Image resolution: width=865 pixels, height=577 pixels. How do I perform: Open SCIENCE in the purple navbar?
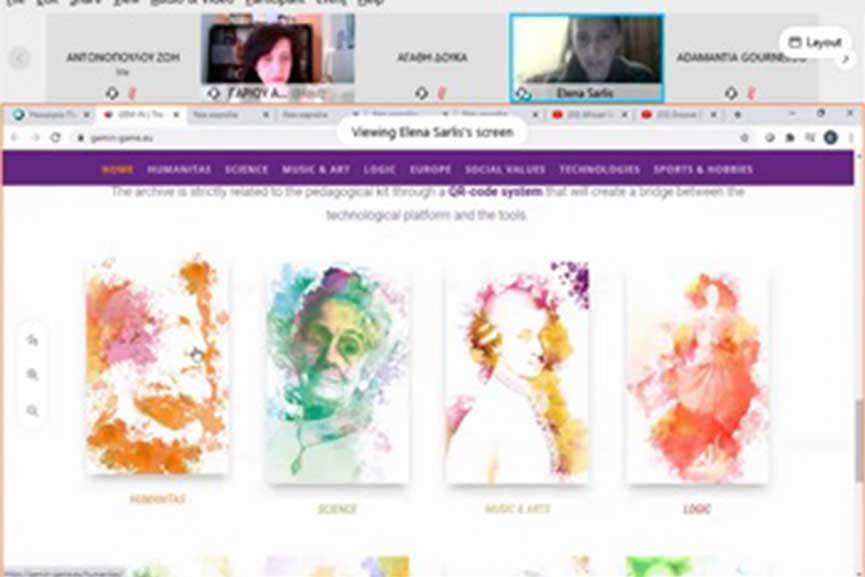coord(246,169)
